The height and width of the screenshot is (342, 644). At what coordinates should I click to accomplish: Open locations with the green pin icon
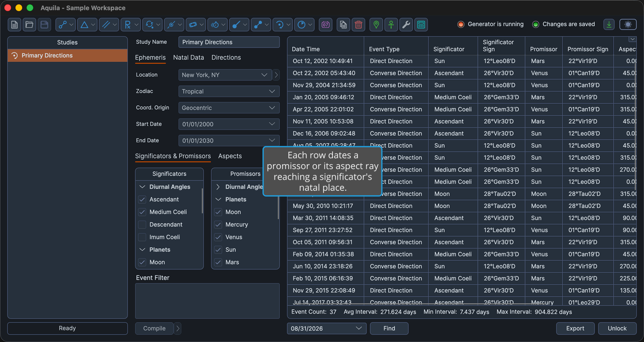(376, 25)
